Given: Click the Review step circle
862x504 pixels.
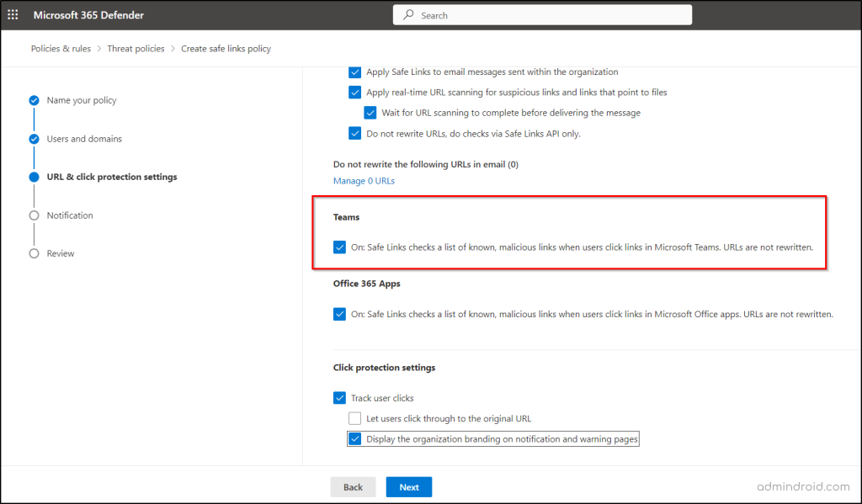Looking at the screenshot, I should click(34, 253).
